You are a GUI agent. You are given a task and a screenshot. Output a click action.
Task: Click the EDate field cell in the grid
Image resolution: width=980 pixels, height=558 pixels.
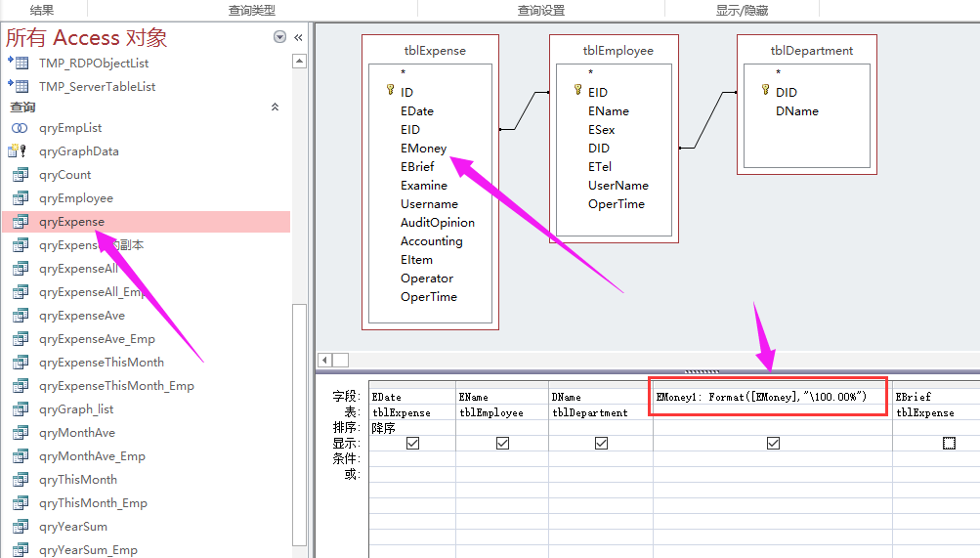click(412, 397)
